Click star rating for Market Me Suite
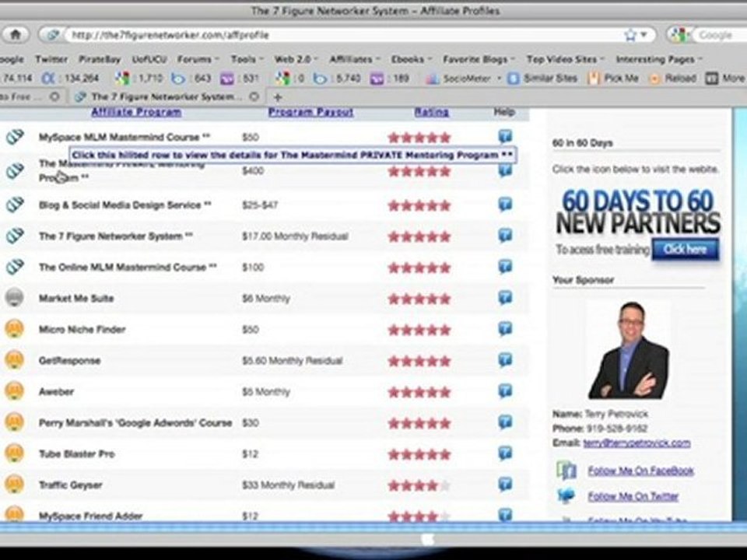The image size is (747, 560). click(x=419, y=299)
